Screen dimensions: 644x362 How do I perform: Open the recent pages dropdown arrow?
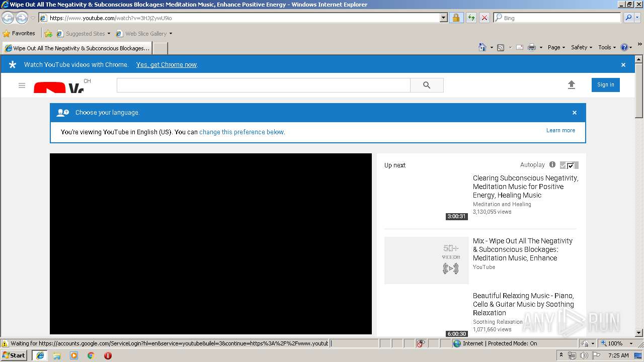click(33, 18)
